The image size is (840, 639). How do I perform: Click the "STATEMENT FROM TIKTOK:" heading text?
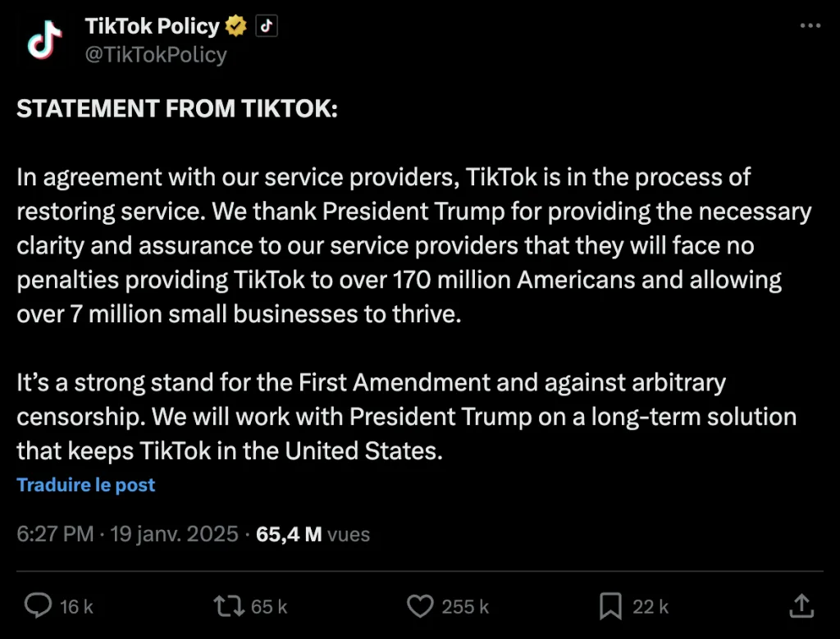point(177,110)
